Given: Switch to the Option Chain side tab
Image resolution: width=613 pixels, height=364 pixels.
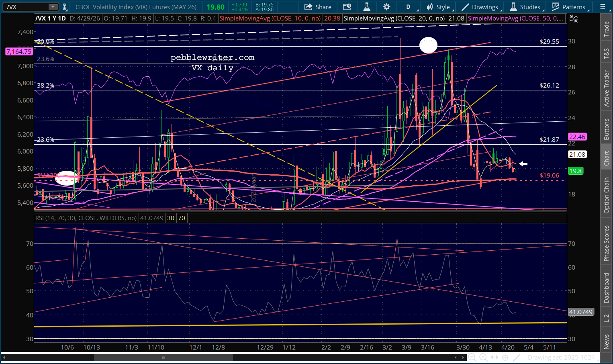Looking at the screenshot, I should 607,195.
